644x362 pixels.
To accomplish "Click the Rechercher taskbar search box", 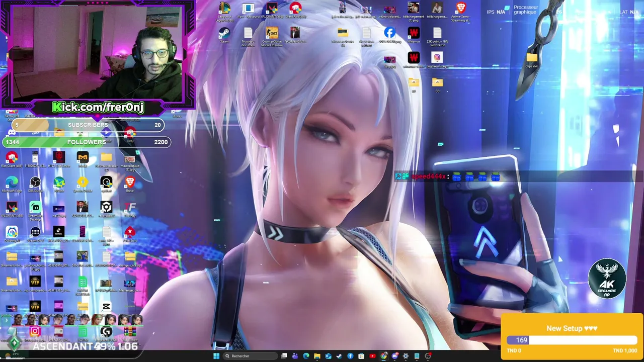I will [250, 356].
